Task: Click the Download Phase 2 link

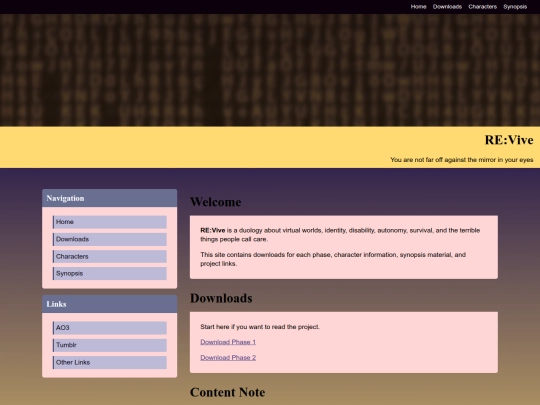Action: point(228,357)
